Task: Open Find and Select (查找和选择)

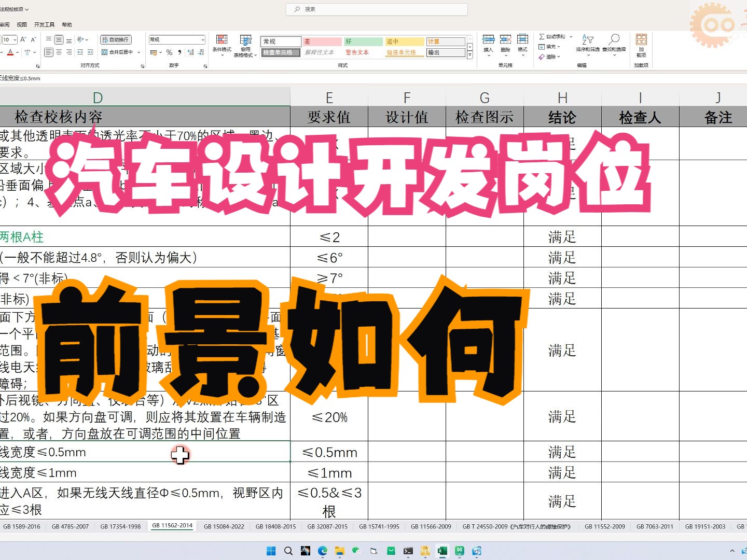Action: point(614,45)
